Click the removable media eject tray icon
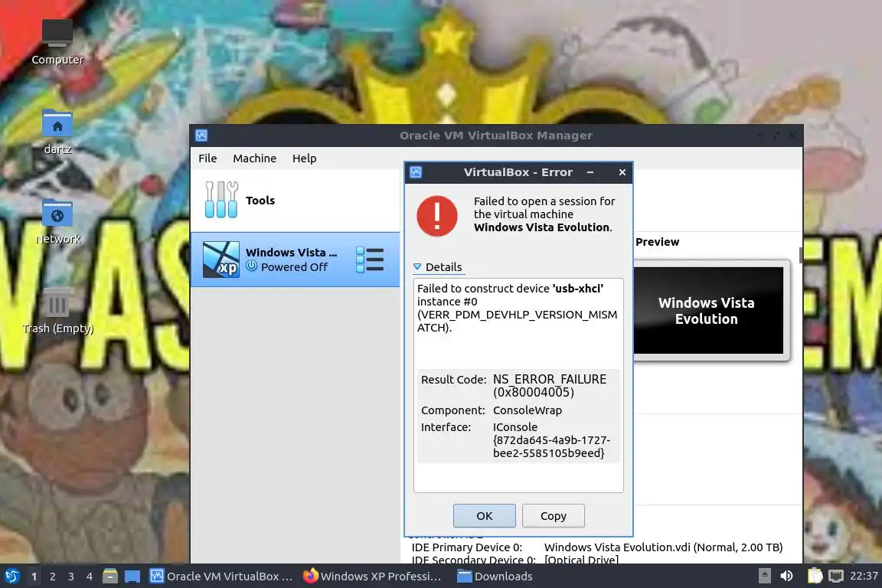882x588 pixels. coord(764,576)
